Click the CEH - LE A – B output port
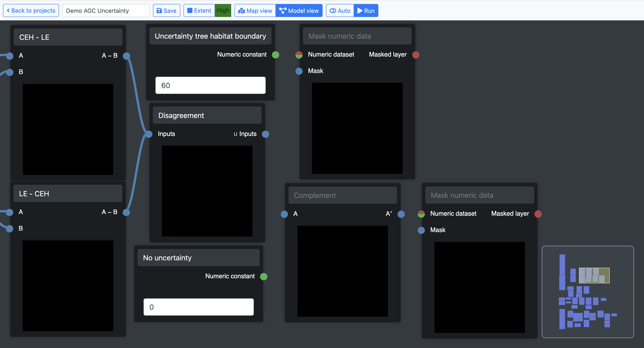Viewport: 644px width, 348px height. (126, 56)
